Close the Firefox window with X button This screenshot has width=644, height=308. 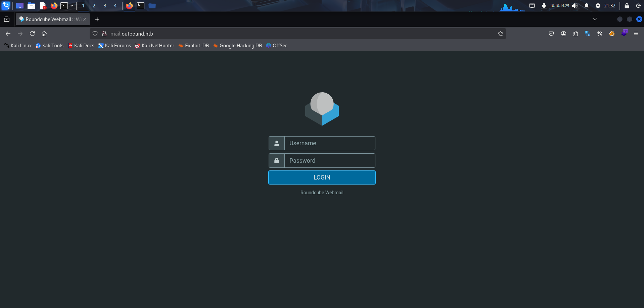639,19
